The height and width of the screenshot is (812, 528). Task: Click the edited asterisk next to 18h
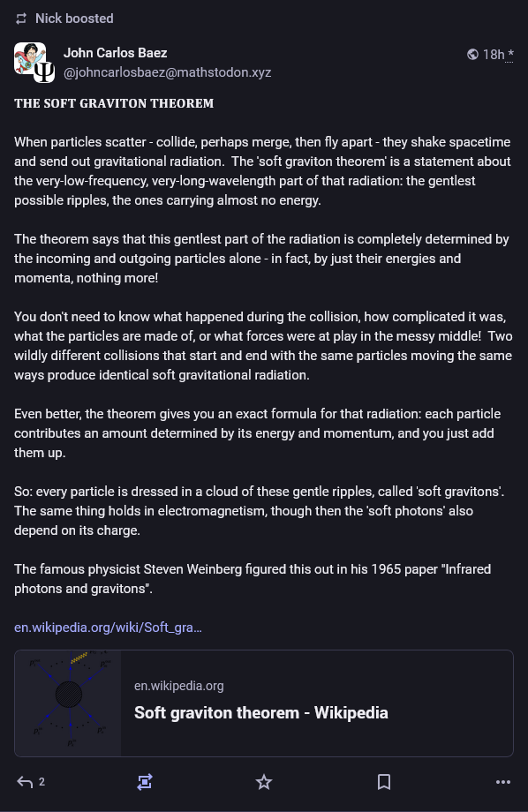pyautogui.click(x=510, y=54)
